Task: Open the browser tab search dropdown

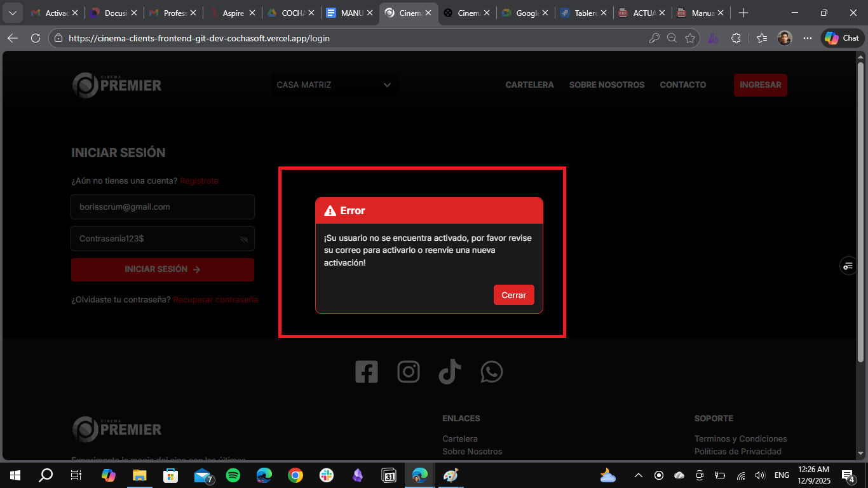Action: [12, 12]
